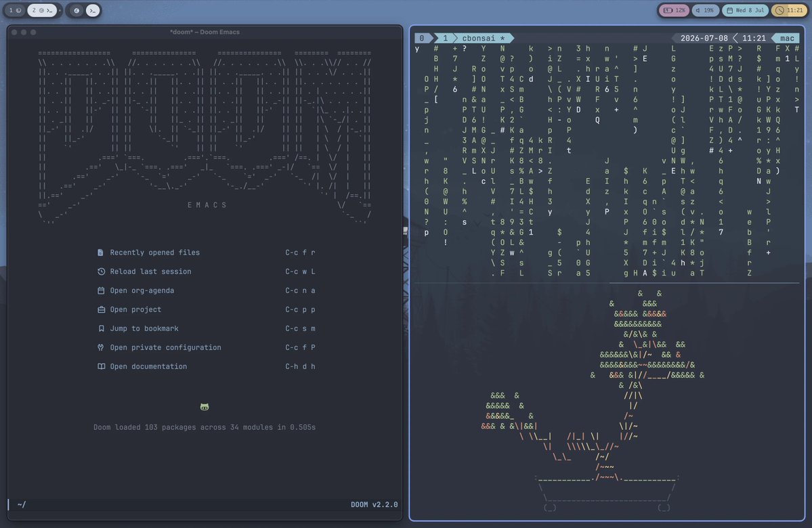The image size is (812, 528).
Task: Minimize the Doom Emacs window
Action: (x=24, y=32)
